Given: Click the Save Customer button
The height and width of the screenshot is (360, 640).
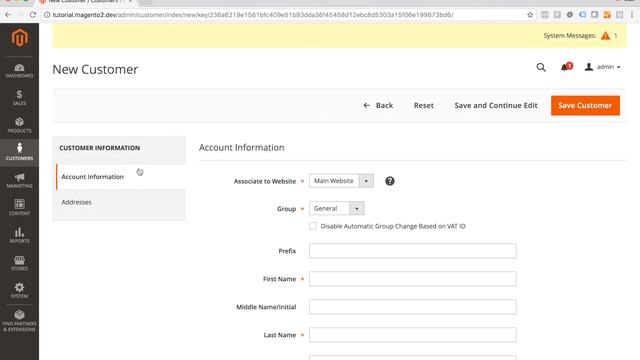Looking at the screenshot, I should point(585,106).
